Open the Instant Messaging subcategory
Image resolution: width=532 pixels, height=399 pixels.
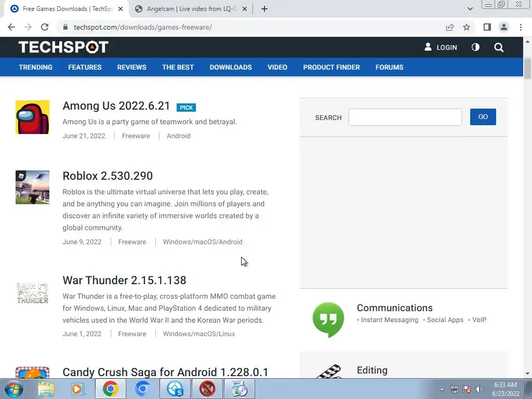[x=390, y=320]
